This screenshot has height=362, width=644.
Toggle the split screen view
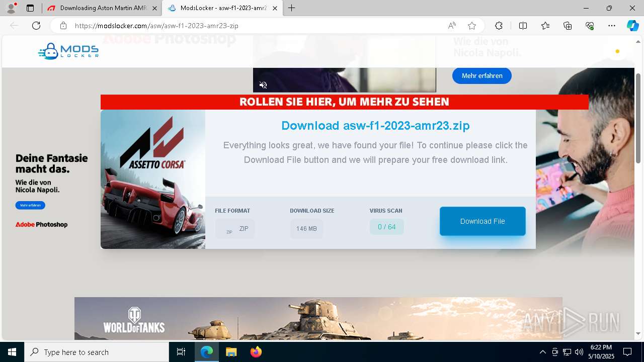tap(523, 26)
